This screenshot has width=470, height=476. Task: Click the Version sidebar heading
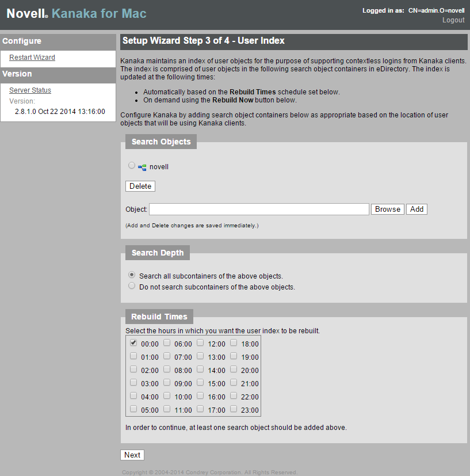click(x=17, y=74)
